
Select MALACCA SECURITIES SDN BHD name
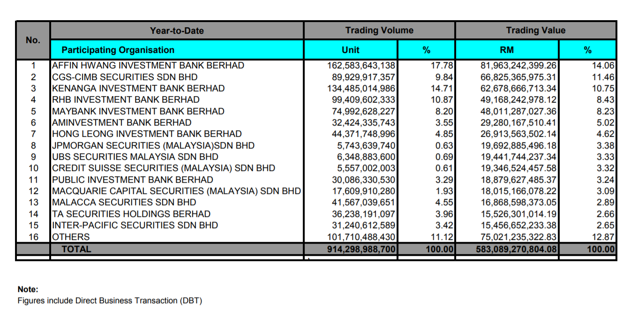[x=124, y=202]
